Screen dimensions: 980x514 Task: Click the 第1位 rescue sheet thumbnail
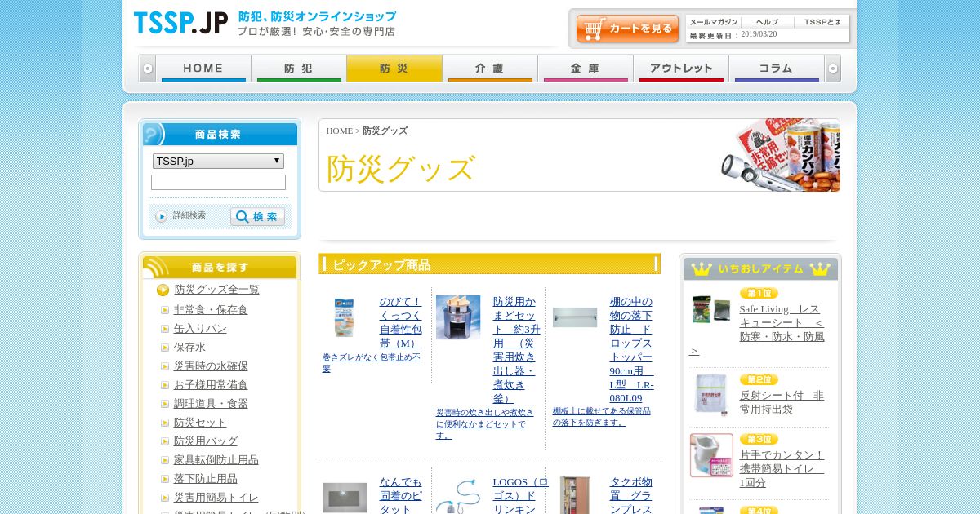[710, 309]
